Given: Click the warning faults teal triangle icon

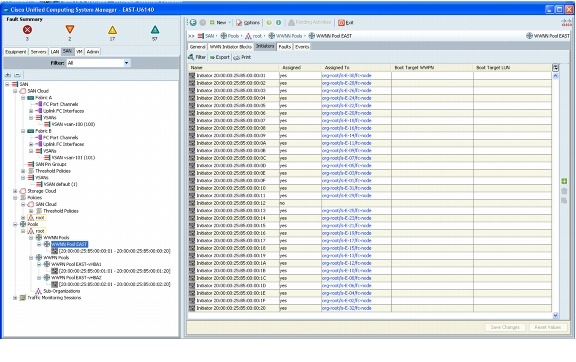Looking at the screenshot, I should 155,30.
